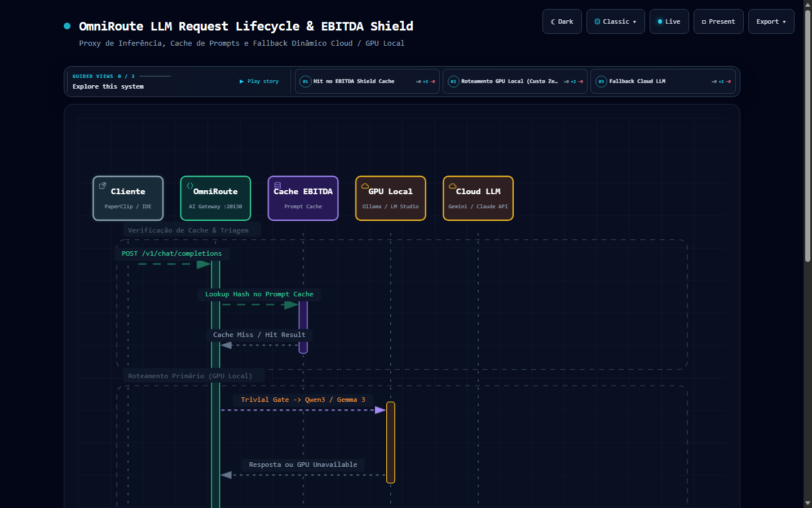Click the purple Cache EBITDA activation bar

(303, 327)
